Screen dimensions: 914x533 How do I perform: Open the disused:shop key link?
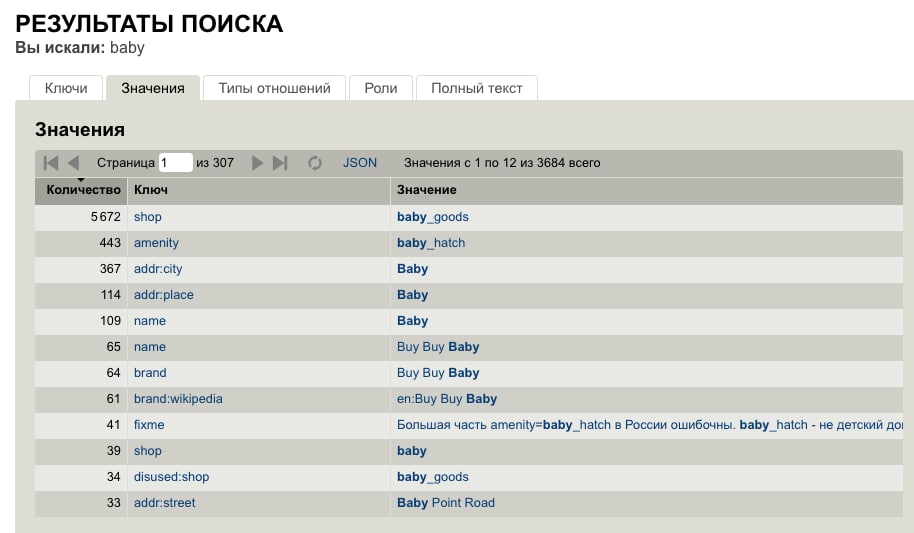[171, 477]
